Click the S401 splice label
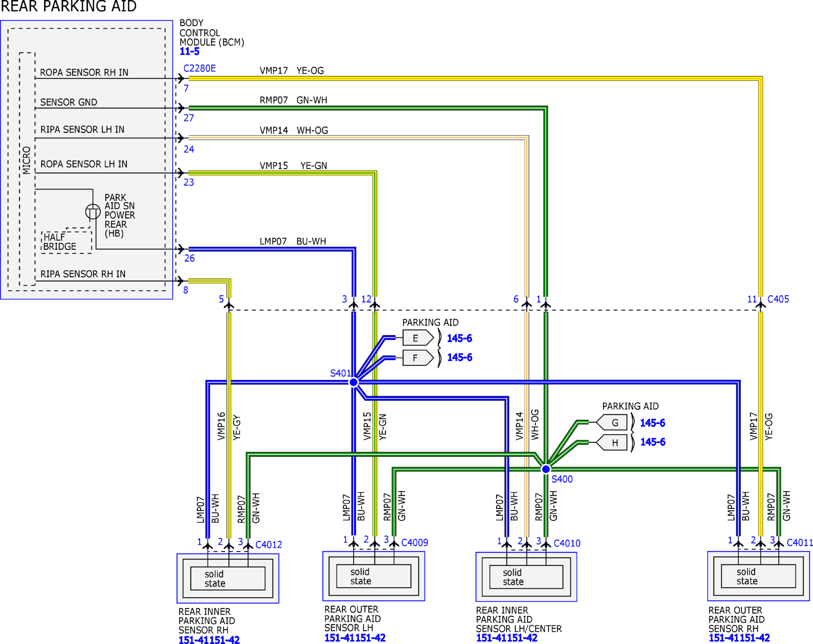Screen dimensions: 813x644 click(340, 373)
